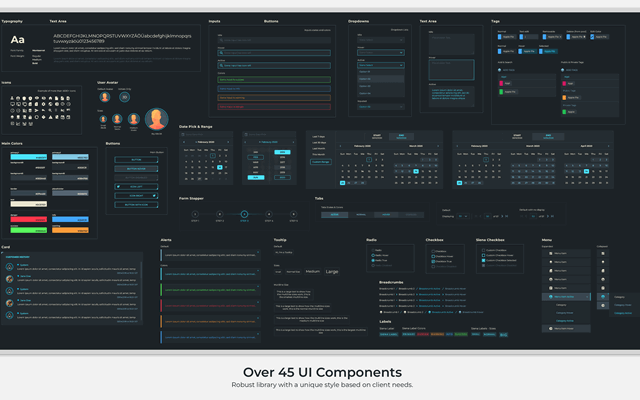Collapse the active menu item chevron
Viewport: 640px width, 400px height.
tap(587, 297)
